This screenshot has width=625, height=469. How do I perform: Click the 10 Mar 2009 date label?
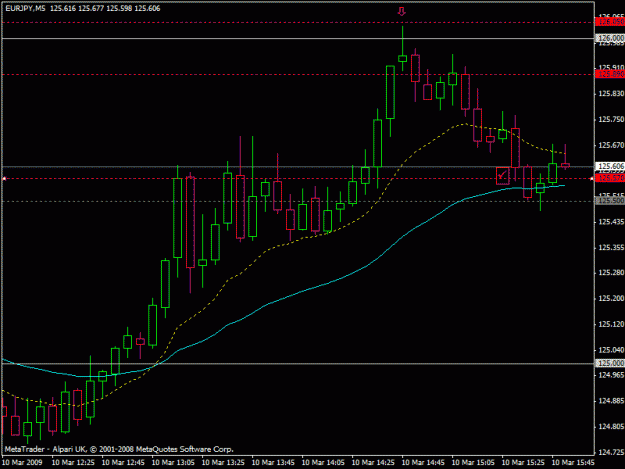tap(22, 463)
